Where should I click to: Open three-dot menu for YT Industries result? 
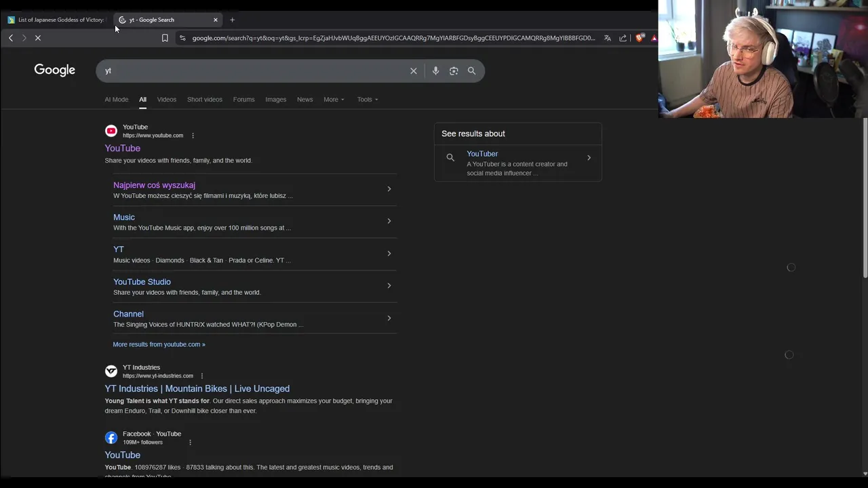coord(201,376)
